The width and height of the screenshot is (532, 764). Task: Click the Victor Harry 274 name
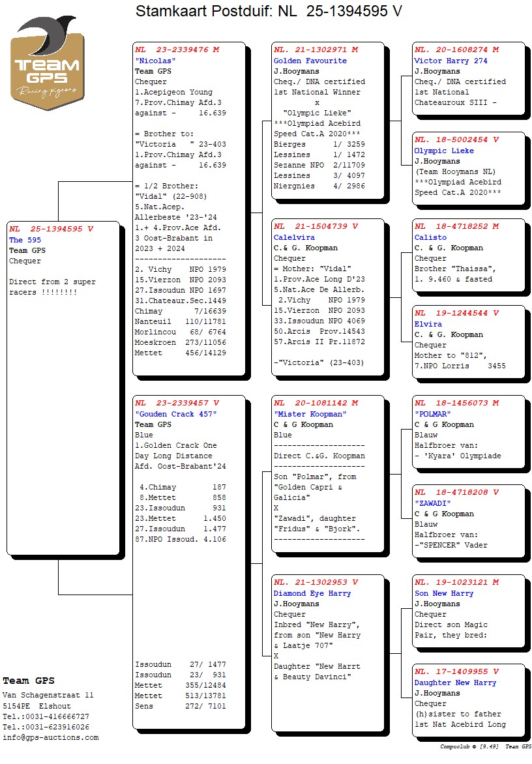[451, 61]
